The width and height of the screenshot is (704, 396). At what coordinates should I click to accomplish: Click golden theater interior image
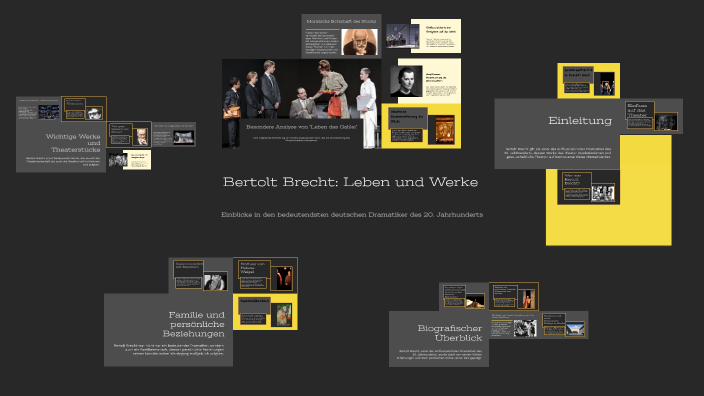(x=444, y=130)
